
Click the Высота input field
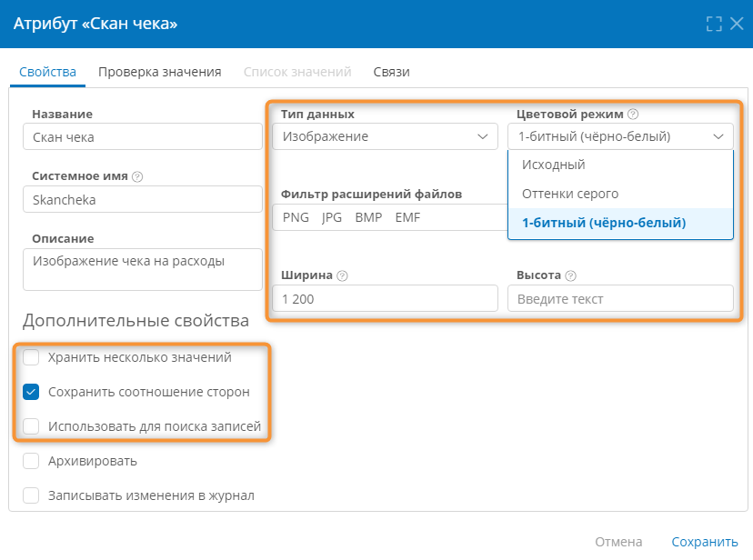(619, 299)
